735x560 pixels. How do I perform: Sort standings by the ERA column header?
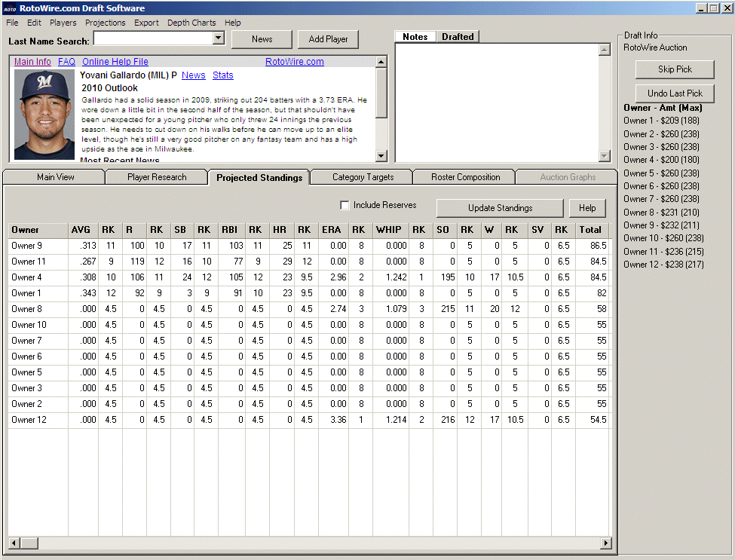tap(333, 230)
